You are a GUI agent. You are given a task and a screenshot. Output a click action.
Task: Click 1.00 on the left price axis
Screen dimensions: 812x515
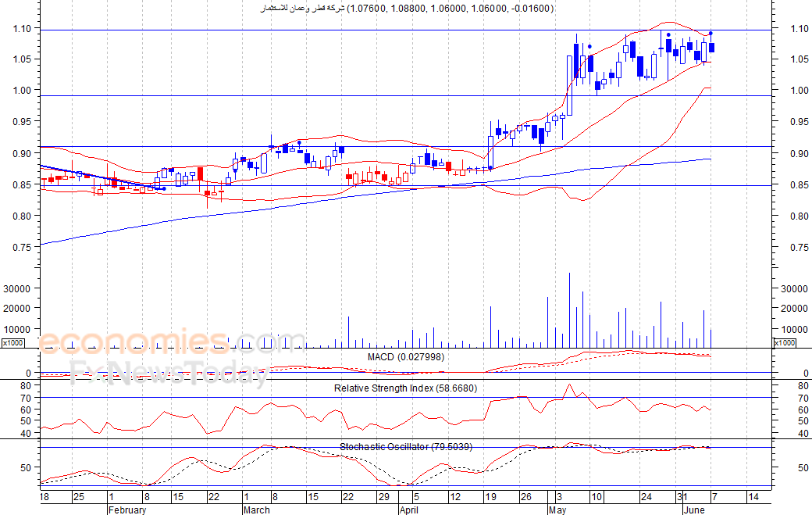tap(23, 90)
